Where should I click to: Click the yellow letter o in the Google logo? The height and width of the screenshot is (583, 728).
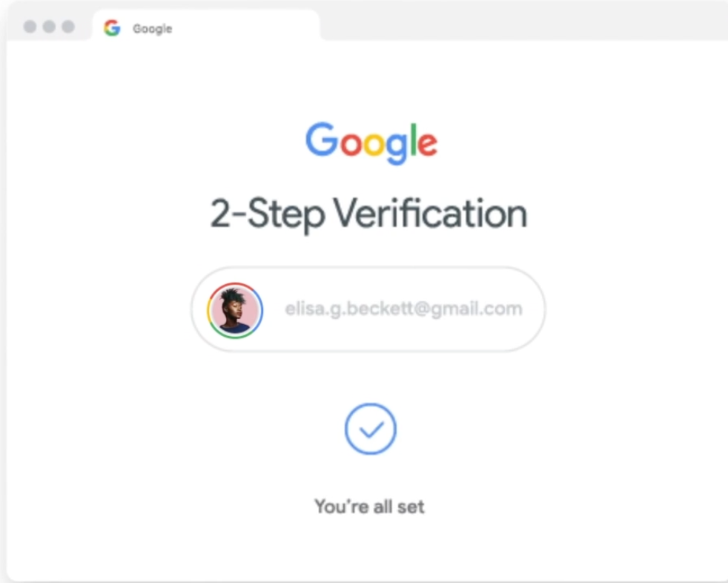tap(374, 144)
